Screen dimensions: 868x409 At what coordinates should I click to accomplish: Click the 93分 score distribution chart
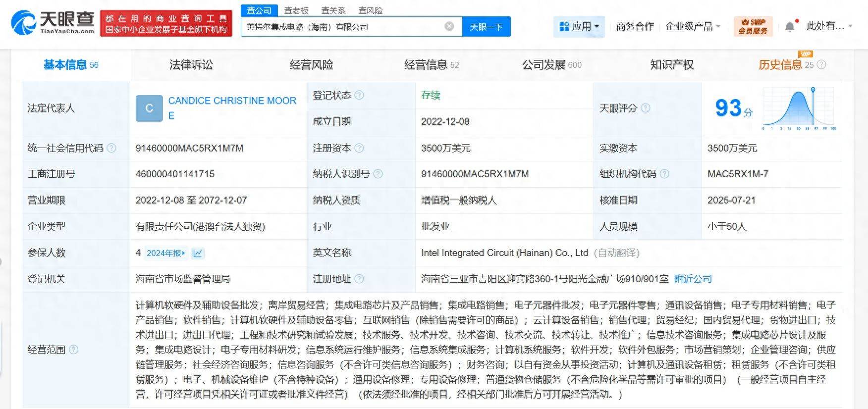point(799,108)
